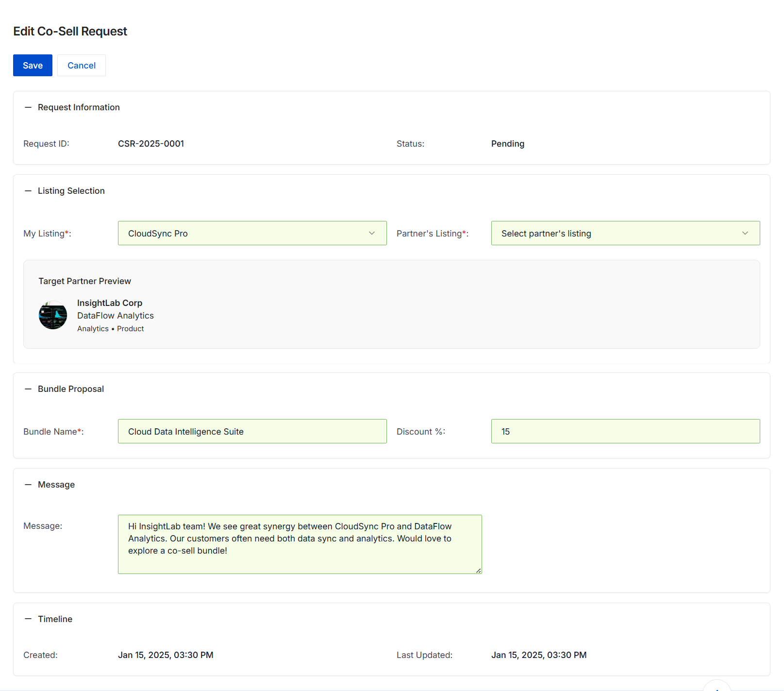Click the Created date Jan 15, 2025
This screenshot has width=784, height=691.
(166, 655)
